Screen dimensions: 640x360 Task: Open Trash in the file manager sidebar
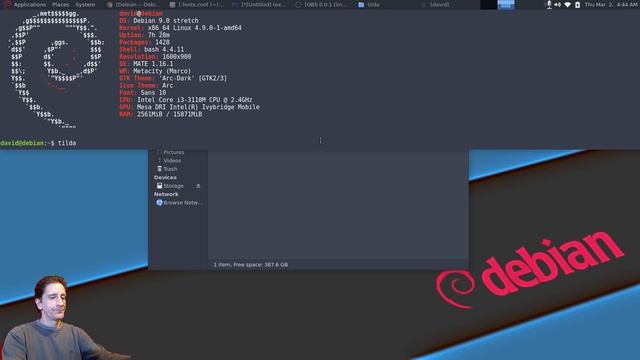pos(170,169)
